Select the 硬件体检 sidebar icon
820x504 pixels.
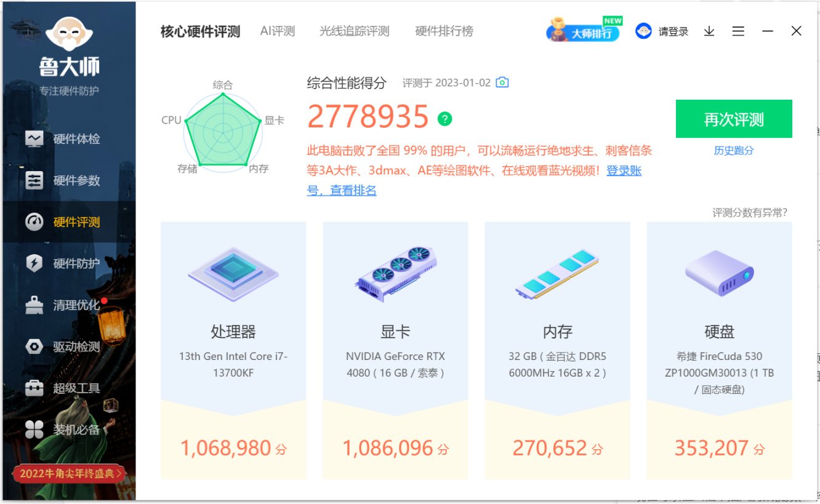pyautogui.click(x=34, y=138)
